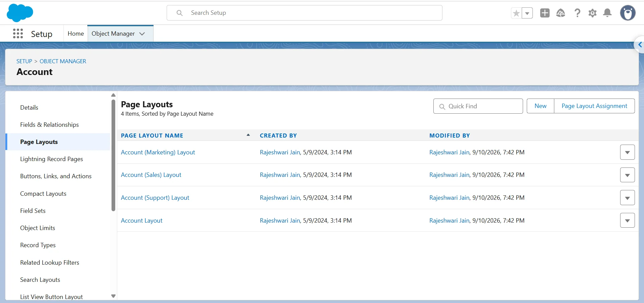Click the Created By column header
644x303 pixels.
278,136
